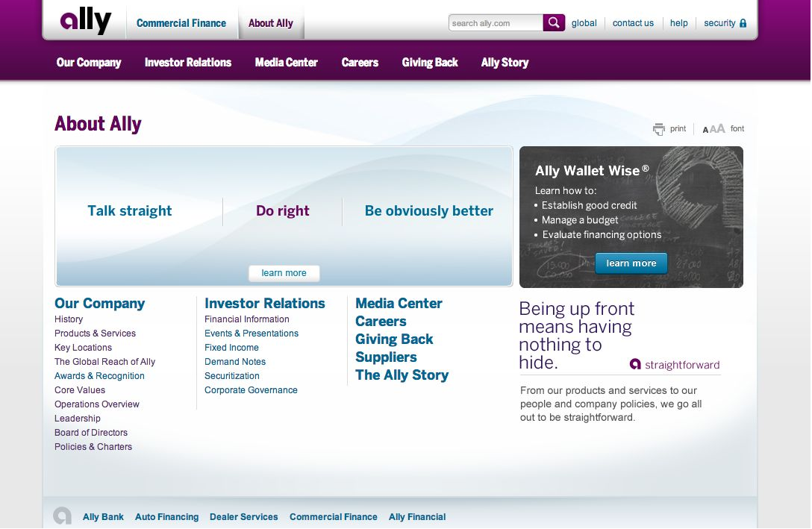Open the History link
Screen dimensions: 812x529
tap(69, 319)
